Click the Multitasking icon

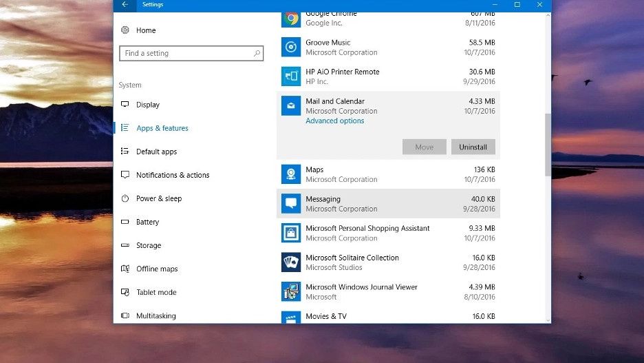tap(125, 315)
